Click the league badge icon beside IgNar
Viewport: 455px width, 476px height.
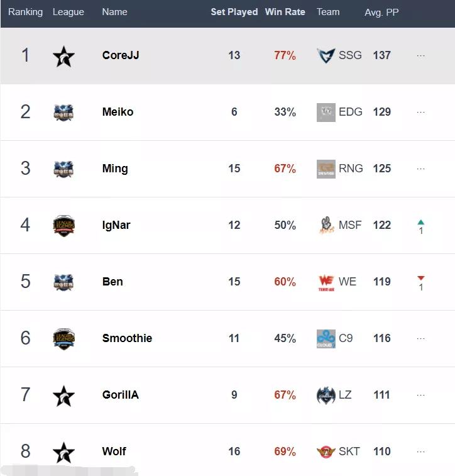[63, 226]
